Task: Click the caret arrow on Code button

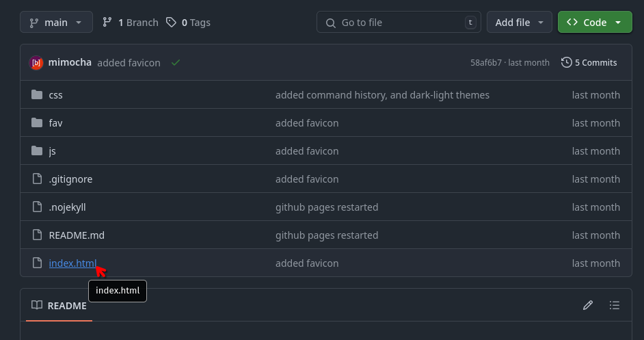Action: [618, 23]
